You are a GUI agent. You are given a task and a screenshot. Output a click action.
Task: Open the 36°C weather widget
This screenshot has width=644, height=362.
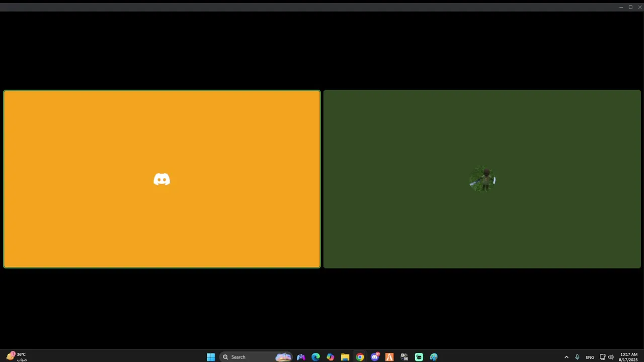pos(16,357)
